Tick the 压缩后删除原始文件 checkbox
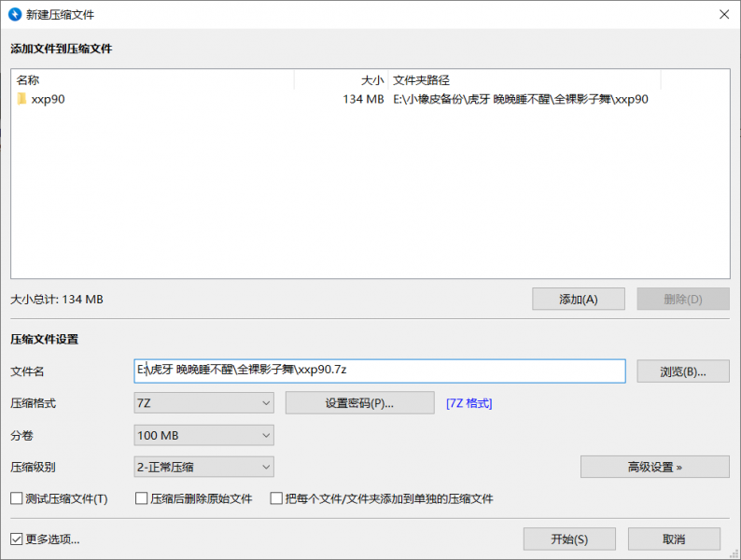Screen dimensions: 741x560 pos(143,498)
